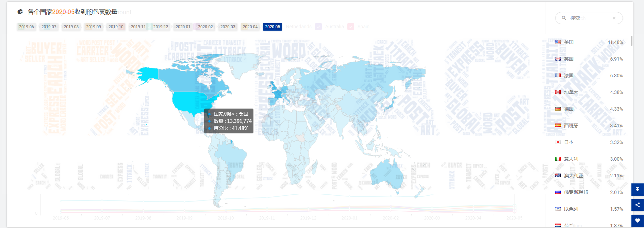The height and width of the screenshot is (228, 644).
Task: Click the active 2020-05 month tab
Action: point(273,27)
